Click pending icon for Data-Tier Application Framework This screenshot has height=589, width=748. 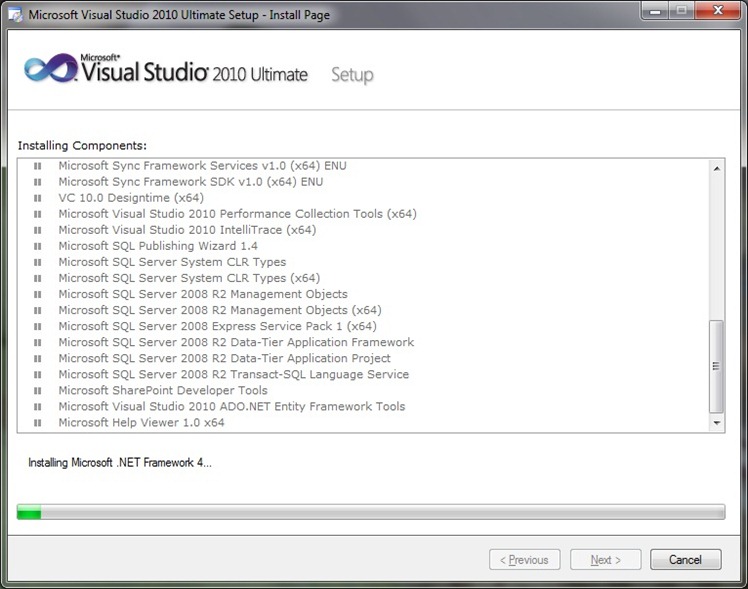pos(38,342)
